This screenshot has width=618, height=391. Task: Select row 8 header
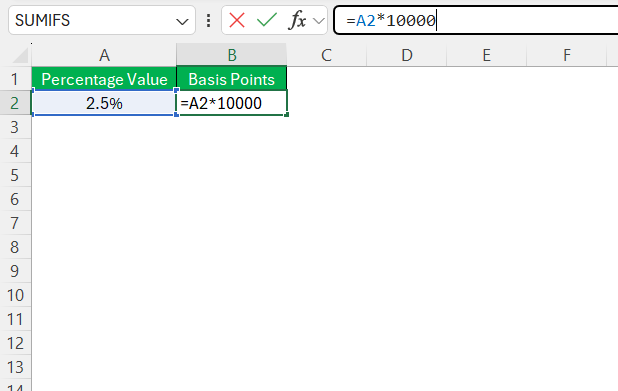click(15, 248)
